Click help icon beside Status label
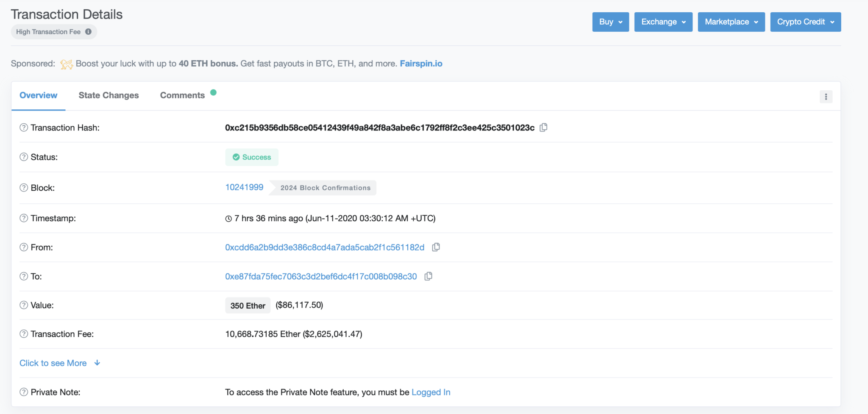The height and width of the screenshot is (414, 868). click(24, 157)
